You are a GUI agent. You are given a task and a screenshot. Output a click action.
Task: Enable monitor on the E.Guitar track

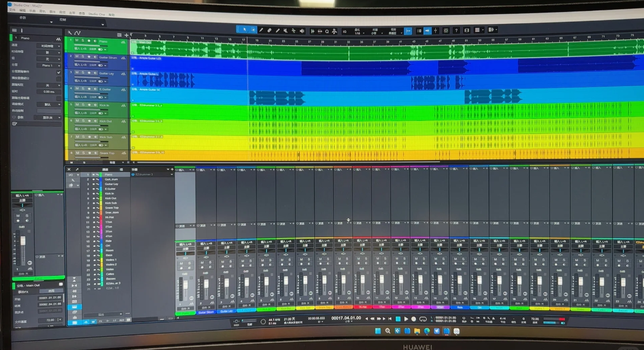(95, 88)
